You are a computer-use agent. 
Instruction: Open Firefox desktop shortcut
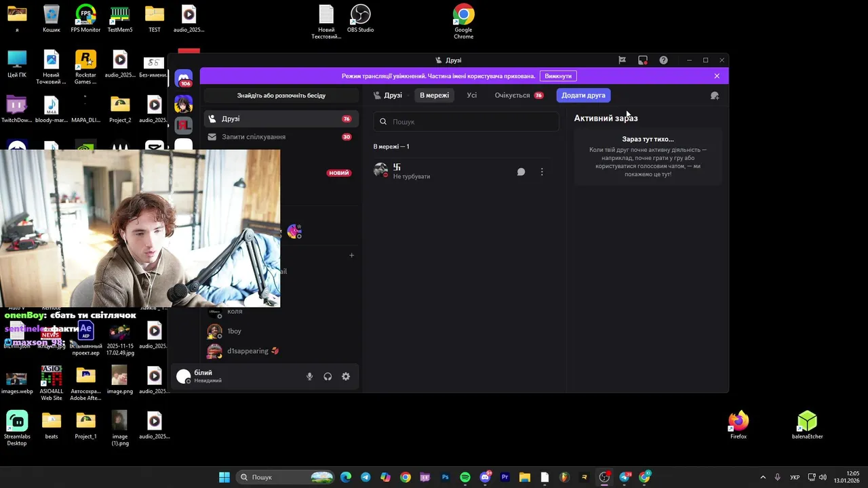pyautogui.click(x=738, y=426)
